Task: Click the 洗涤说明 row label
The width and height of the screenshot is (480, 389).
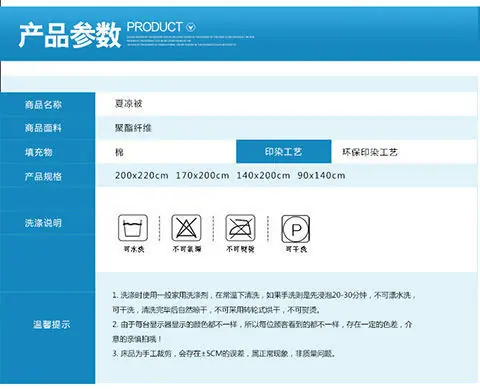Action: (x=43, y=223)
